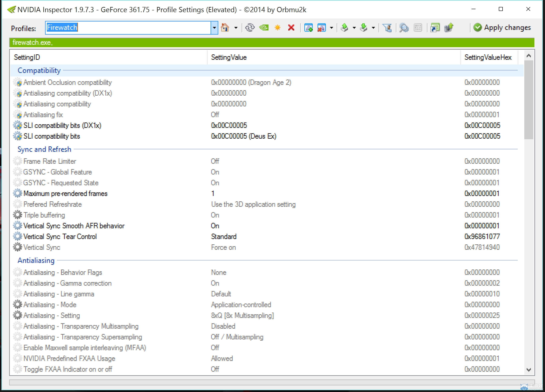Open the import profiles dropdown arrow
Viewport: 545px width, 392px height.
click(x=373, y=28)
